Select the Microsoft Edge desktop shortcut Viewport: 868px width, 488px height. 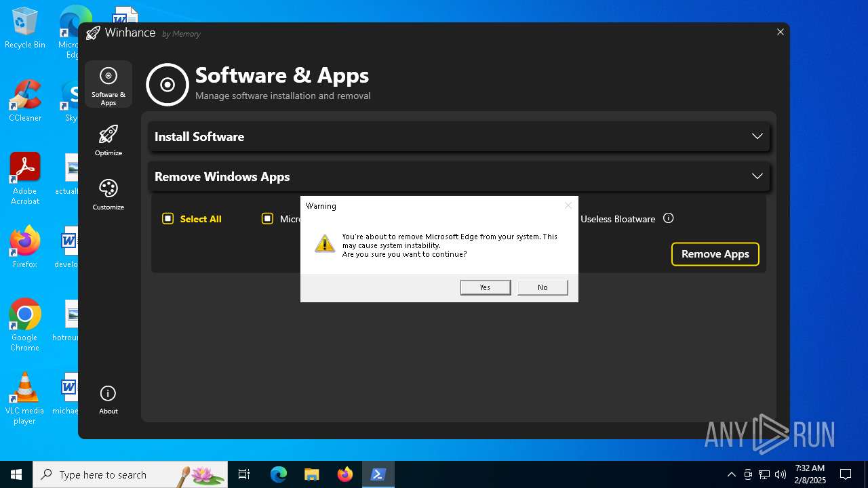pos(68,32)
